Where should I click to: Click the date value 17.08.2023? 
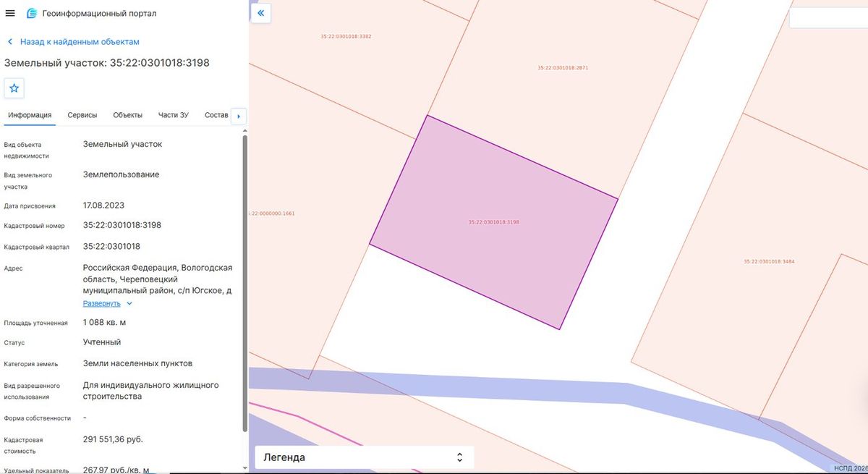(x=104, y=205)
